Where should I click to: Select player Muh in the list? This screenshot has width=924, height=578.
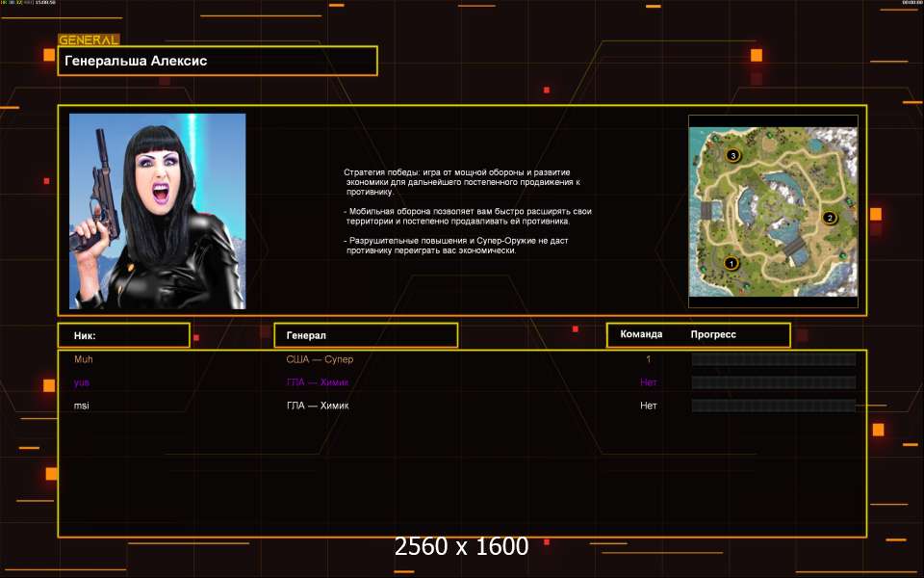point(84,359)
